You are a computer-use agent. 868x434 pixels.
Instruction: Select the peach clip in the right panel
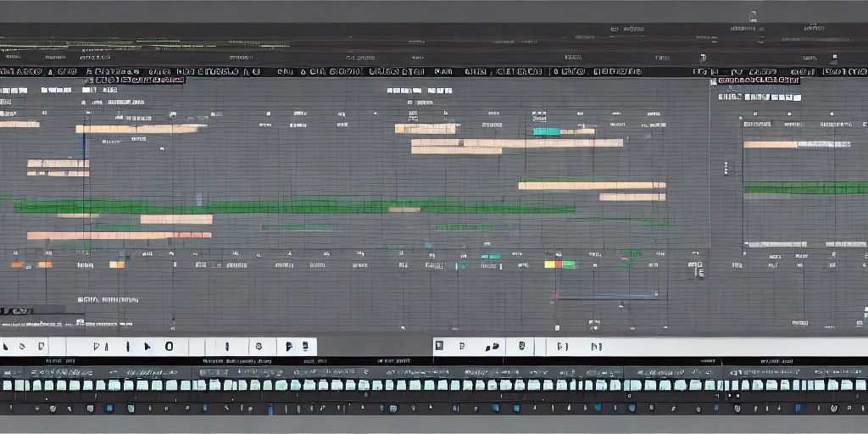[770, 144]
